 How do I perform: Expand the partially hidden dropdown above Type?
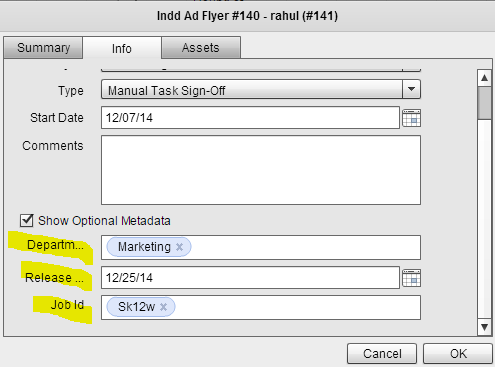point(411,69)
